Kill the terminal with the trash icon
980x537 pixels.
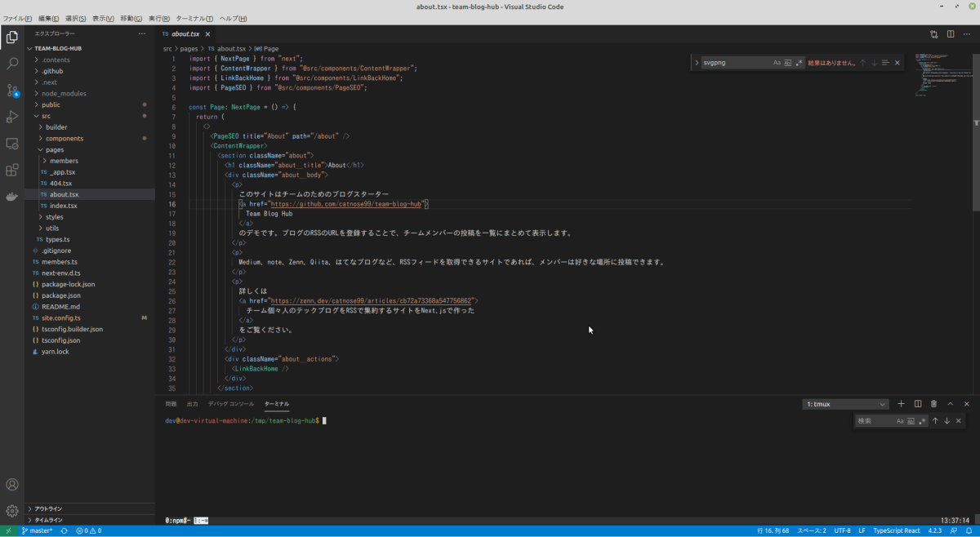[934, 404]
